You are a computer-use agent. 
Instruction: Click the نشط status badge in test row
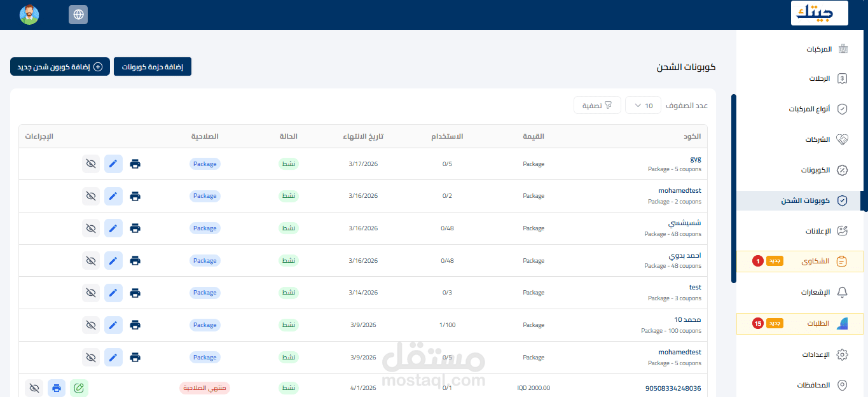click(x=289, y=293)
